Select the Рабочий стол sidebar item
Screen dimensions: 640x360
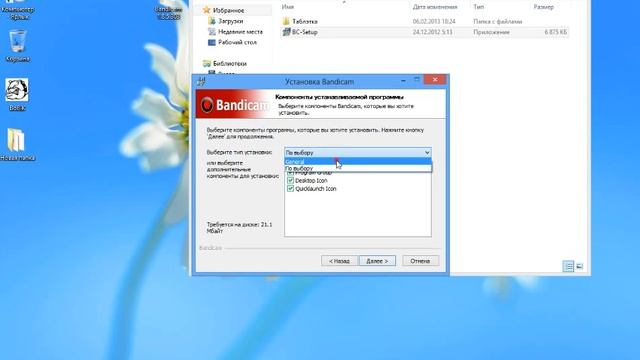[237, 42]
